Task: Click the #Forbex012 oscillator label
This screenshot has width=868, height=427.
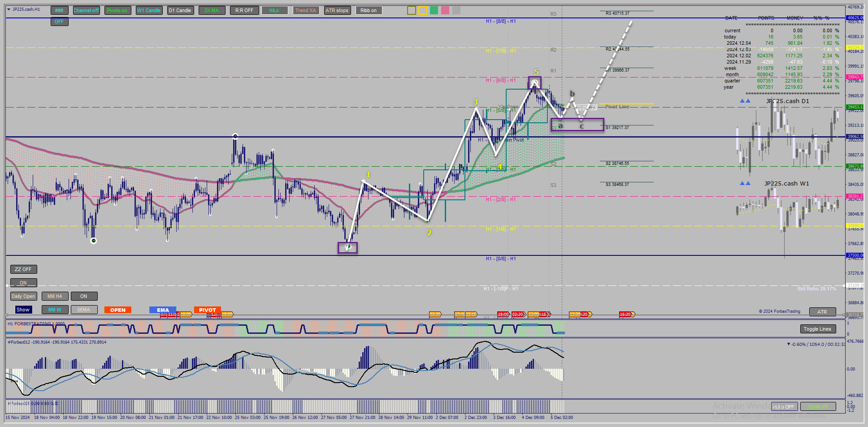Action: click(57, 342)
